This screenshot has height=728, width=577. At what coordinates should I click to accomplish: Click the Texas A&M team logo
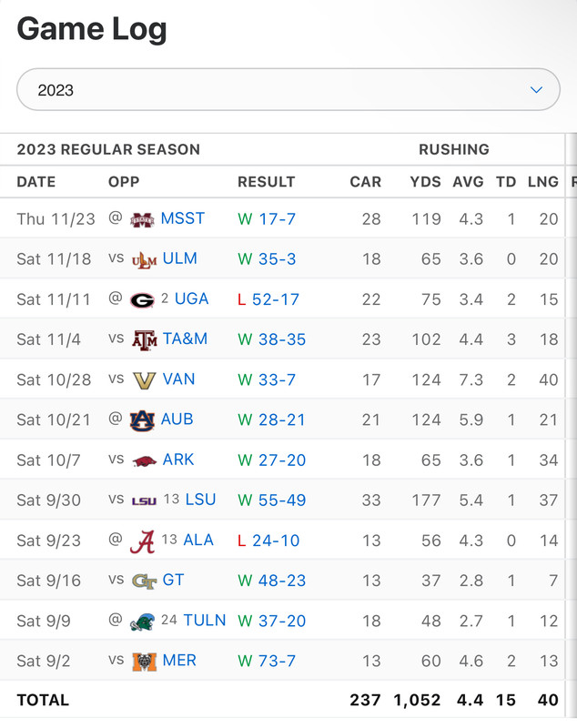[x=144, y=339]
